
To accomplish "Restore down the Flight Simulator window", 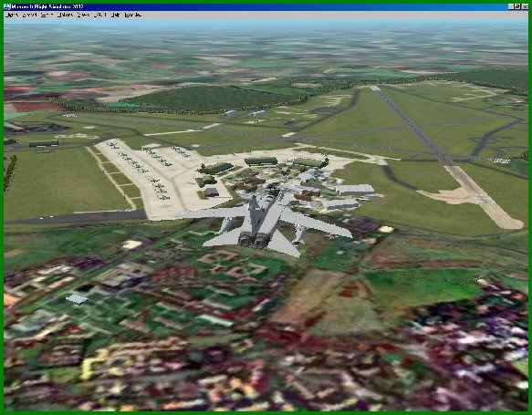I will [517, 6].
